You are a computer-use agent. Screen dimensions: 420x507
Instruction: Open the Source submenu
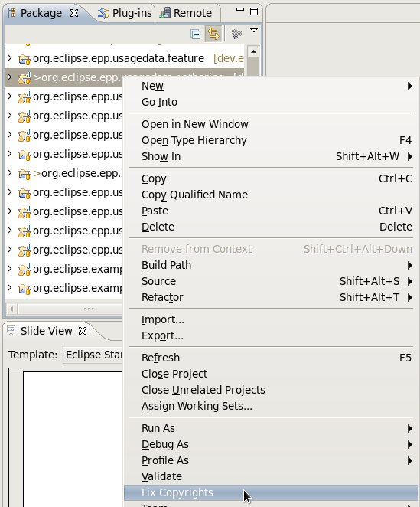pos(271,281)
